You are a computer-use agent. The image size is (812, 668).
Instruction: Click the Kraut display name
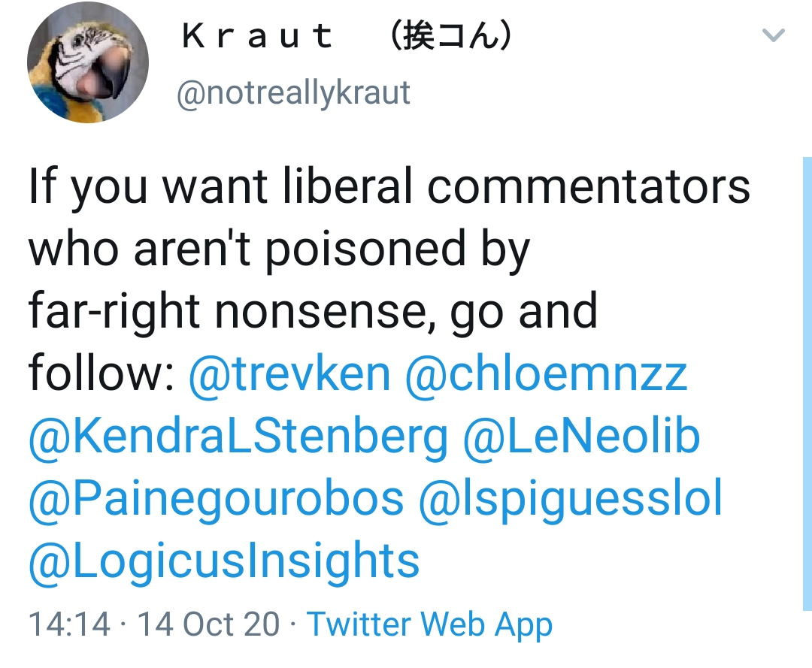(x=258, y=36)
